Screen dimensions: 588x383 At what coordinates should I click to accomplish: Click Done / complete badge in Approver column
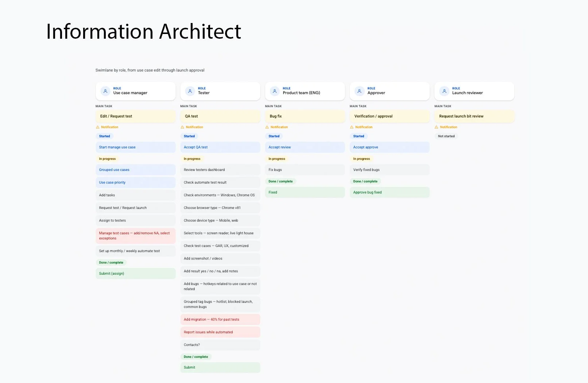coord(365,181)
